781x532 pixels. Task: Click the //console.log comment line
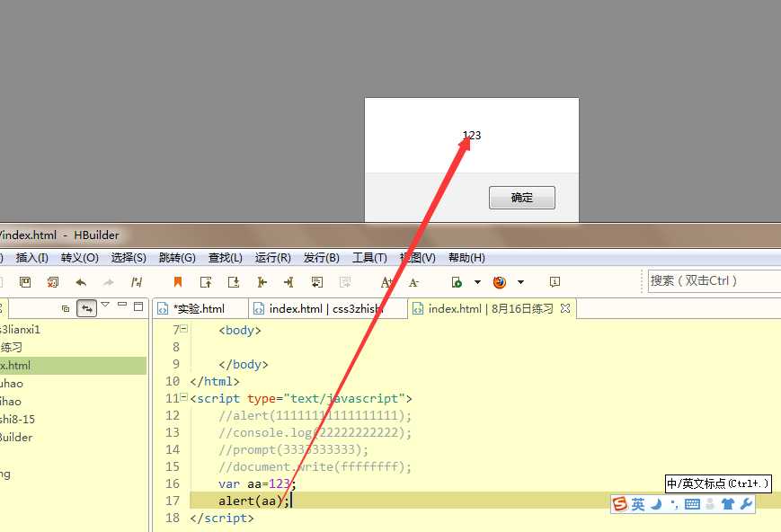coord(315,432)
